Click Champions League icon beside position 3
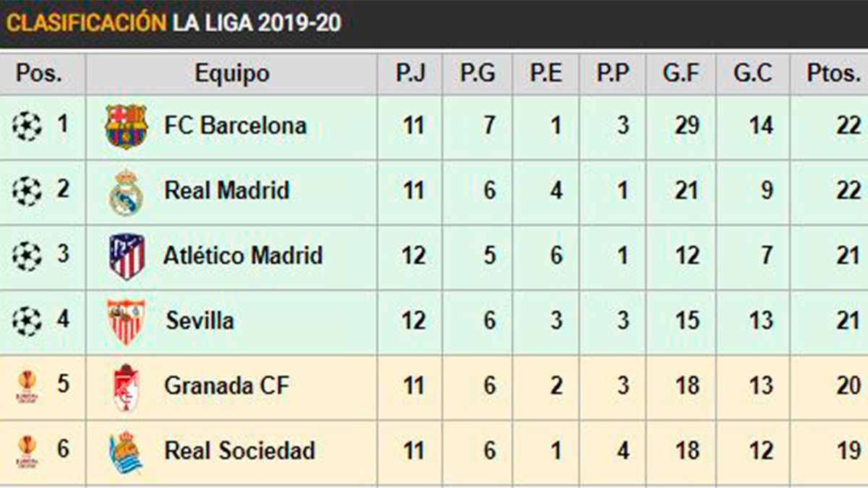The height and width of the screenshot is (488, 868). click(27, 256)
